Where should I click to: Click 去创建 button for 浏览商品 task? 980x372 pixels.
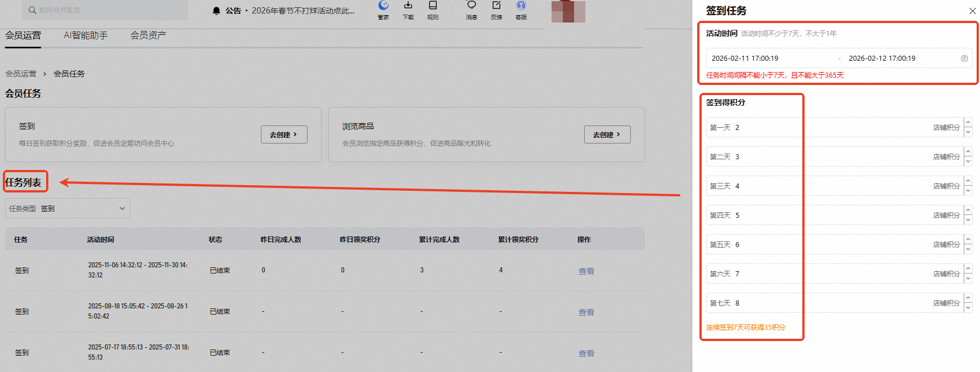pyautogui.click(x=607, y=135)
